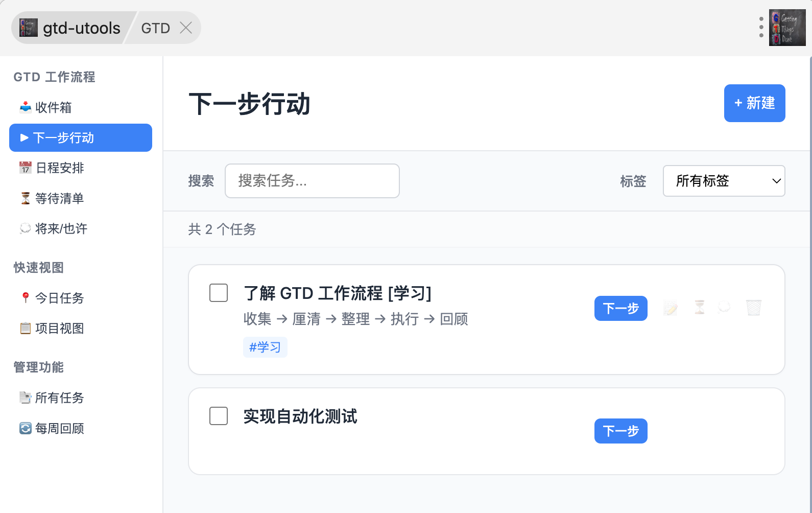Close the GTD tab in the title bar
This screenshot has width=812, height=513.
186,28
